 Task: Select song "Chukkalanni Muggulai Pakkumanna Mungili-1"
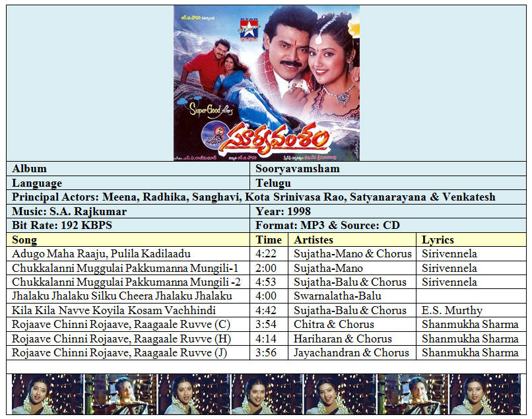[125, 268]
